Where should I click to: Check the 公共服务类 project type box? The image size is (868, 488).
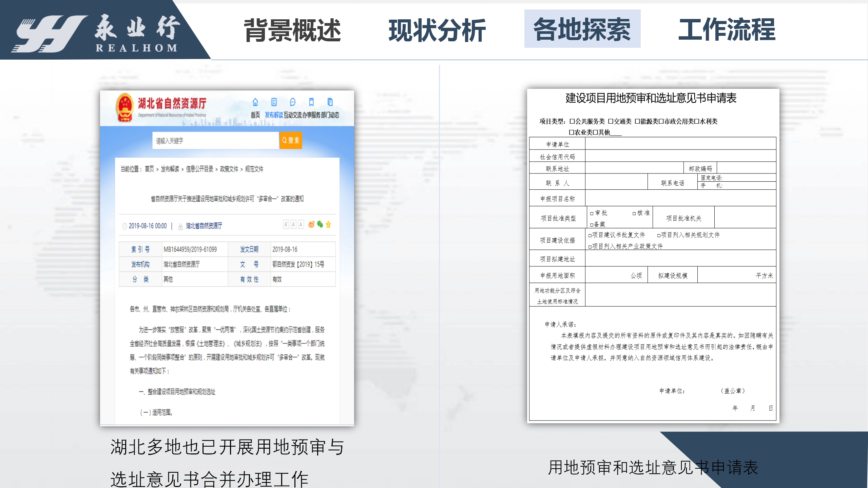click(572, 121)
